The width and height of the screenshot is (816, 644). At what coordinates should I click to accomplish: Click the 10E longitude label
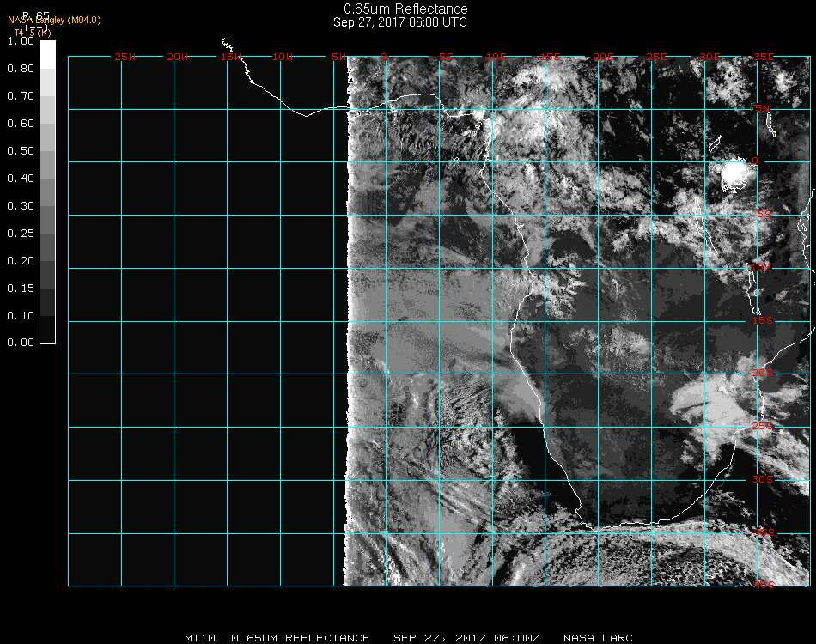(x=498, y=57)
